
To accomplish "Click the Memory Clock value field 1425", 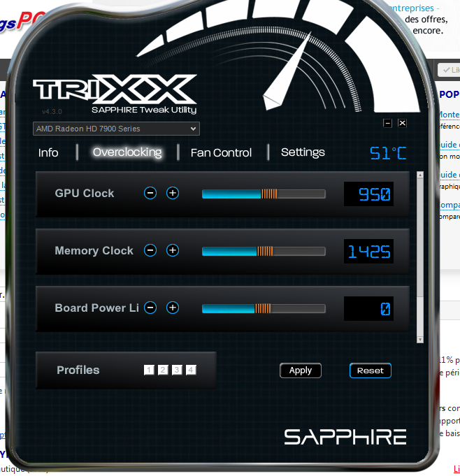I will pyautogui.click(x=368, y=252).
